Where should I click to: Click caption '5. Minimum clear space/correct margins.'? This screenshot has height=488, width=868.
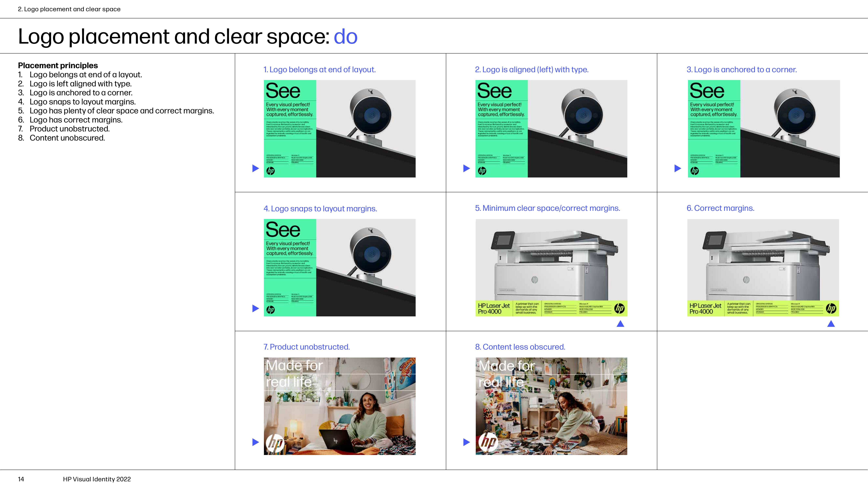548,208
